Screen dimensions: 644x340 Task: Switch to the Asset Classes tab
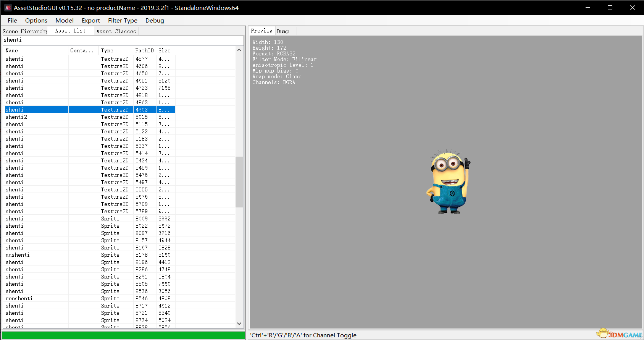point(116,31)
